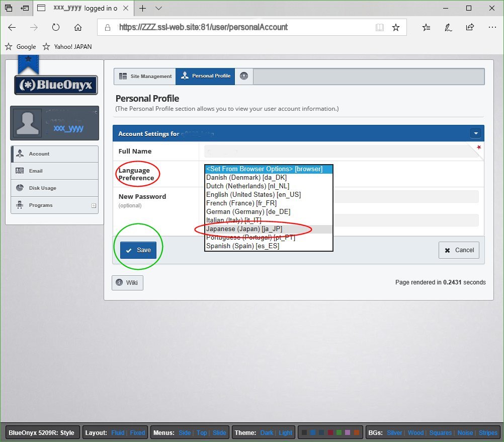This screenshot has width=504, height=442.
Task: Switch to the Site Management tab
Action: [144, 76]
